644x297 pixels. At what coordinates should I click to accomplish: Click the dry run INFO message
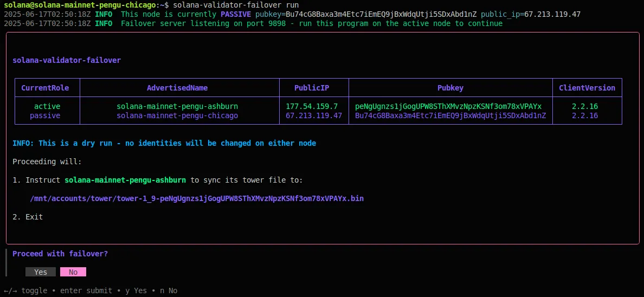tap(164, 143)
